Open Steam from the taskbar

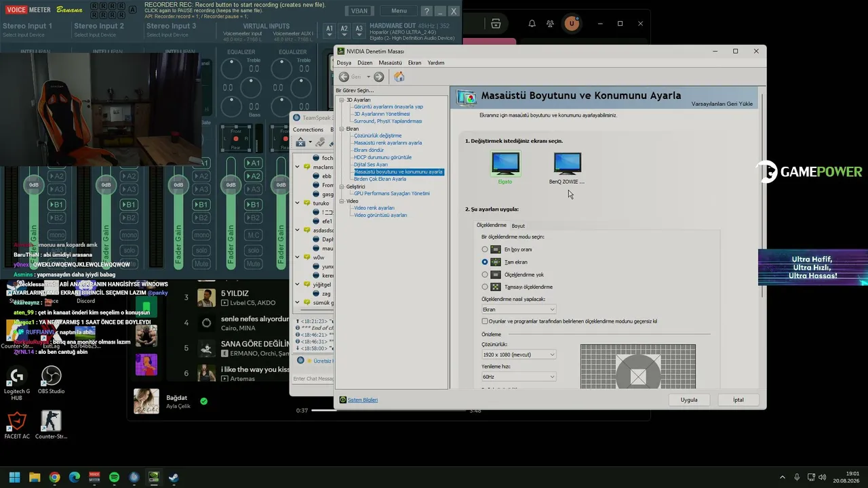(x=174, y=477)
